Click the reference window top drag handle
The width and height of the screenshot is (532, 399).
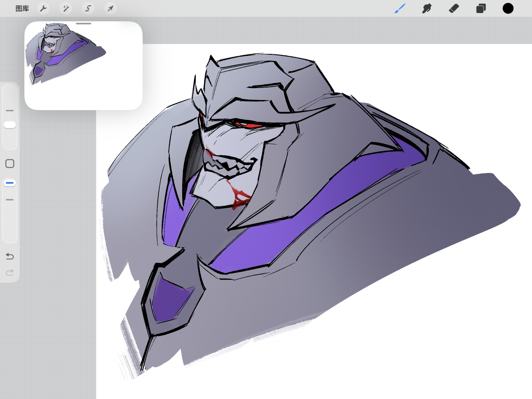[x=83, y=24]
